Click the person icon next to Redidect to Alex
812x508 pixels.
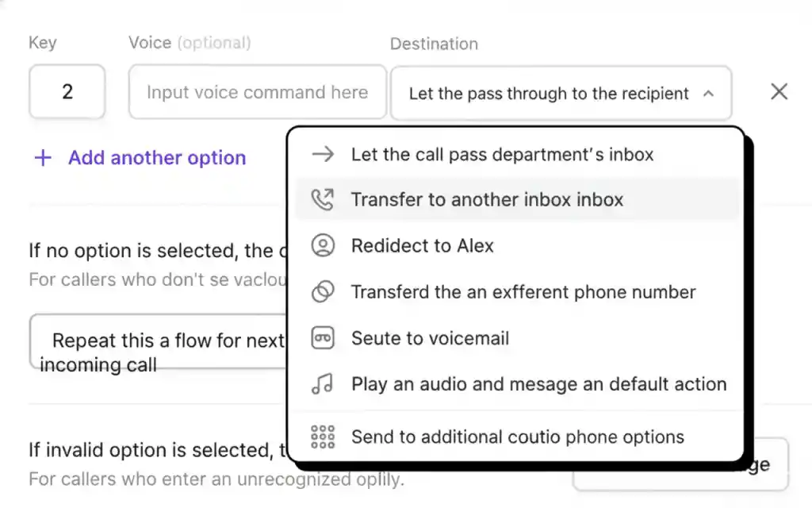point(323,245)
